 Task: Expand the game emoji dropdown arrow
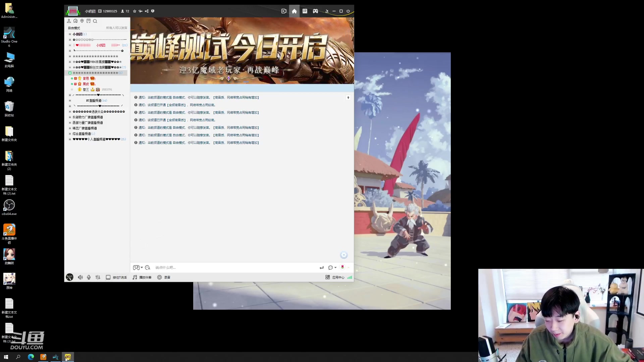point(142,267)
